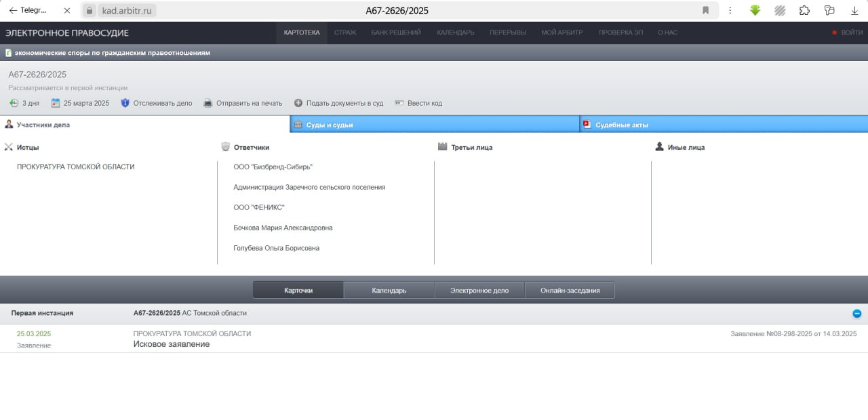Click the Ввести код icon
868x420 pixels.
coord(399,103)
